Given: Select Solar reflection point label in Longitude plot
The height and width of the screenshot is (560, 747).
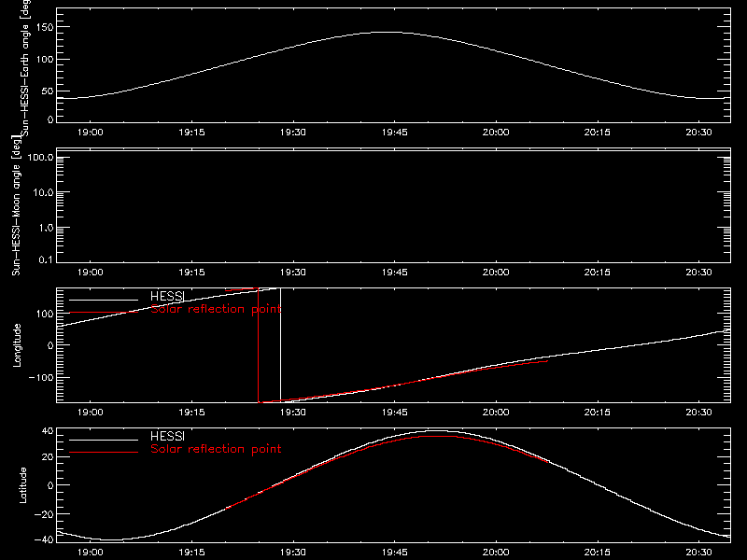Looking at the screenshot, I should tap(216, 309).
